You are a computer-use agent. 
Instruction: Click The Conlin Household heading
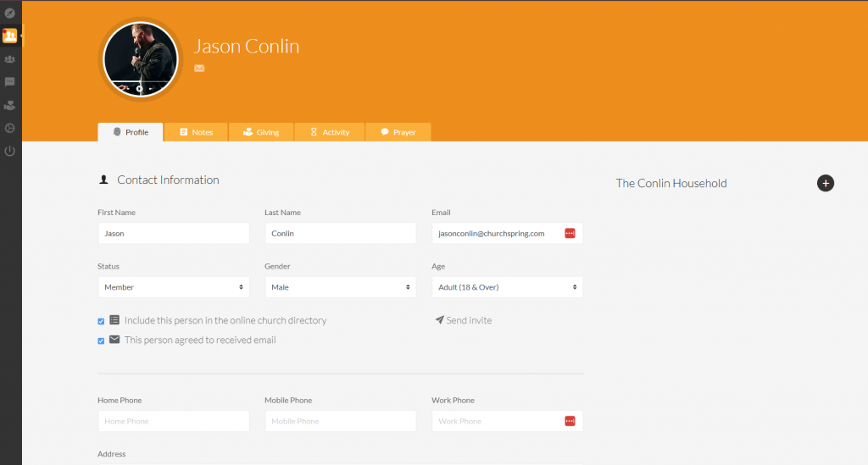pos(671,184)
